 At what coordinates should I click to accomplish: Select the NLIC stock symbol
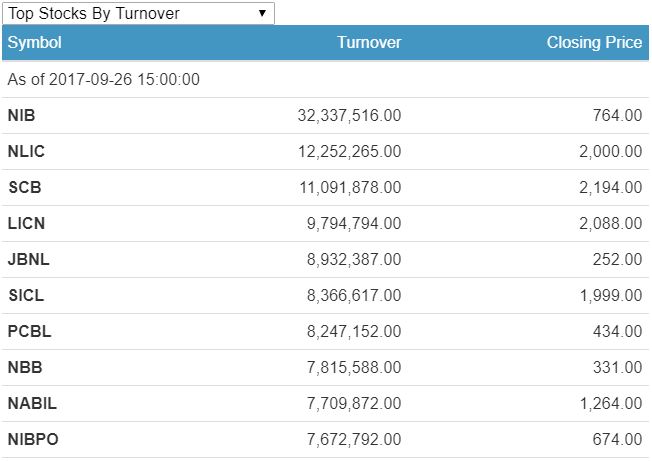point(26,152)
